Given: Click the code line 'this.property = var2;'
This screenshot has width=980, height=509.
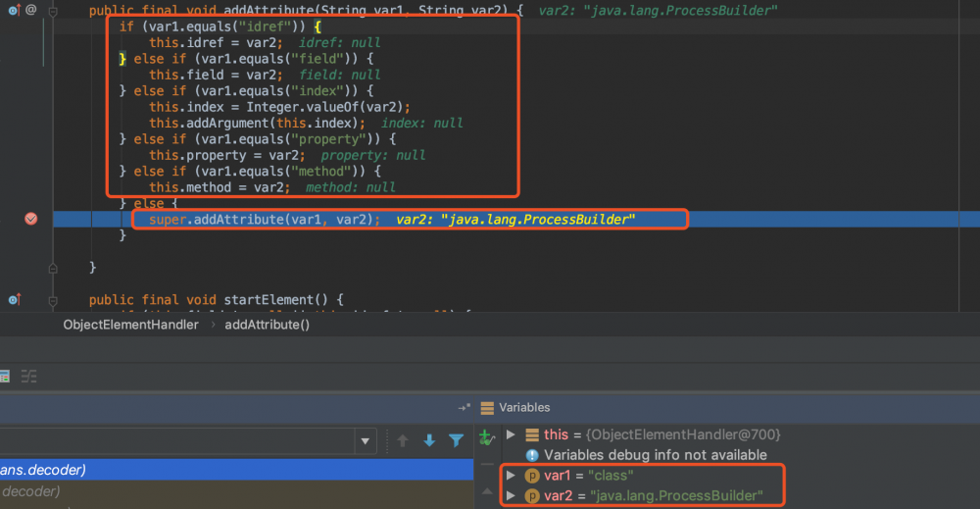Looking at the screenshot, I should (x=227, y=155).
